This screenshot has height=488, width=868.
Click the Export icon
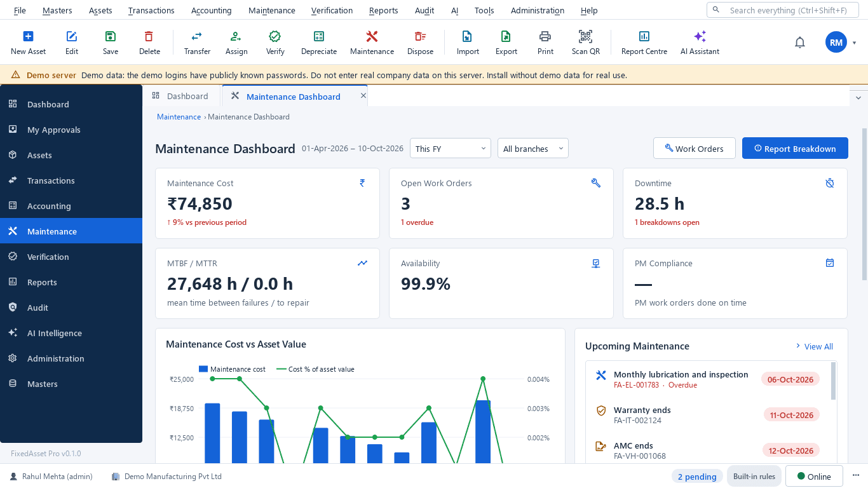(506, 37)
